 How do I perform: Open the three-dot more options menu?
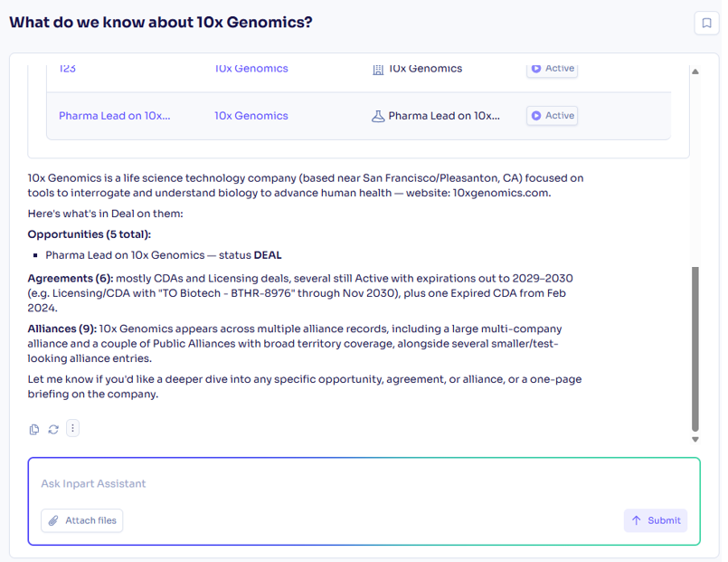click(x=72, y=428)
